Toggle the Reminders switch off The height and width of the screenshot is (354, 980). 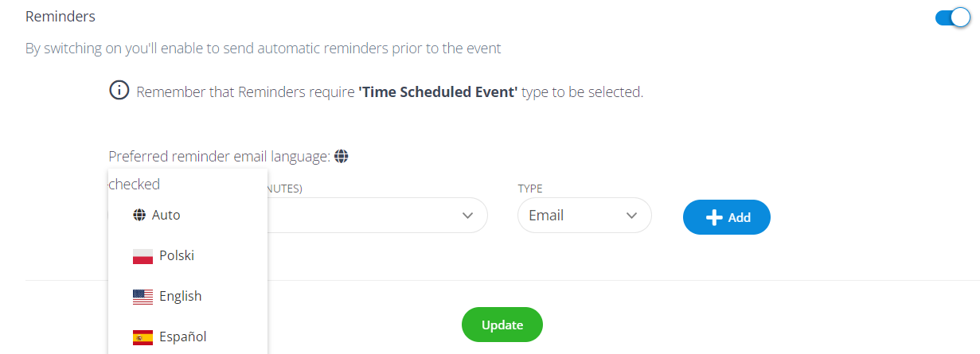click(952, 18)
